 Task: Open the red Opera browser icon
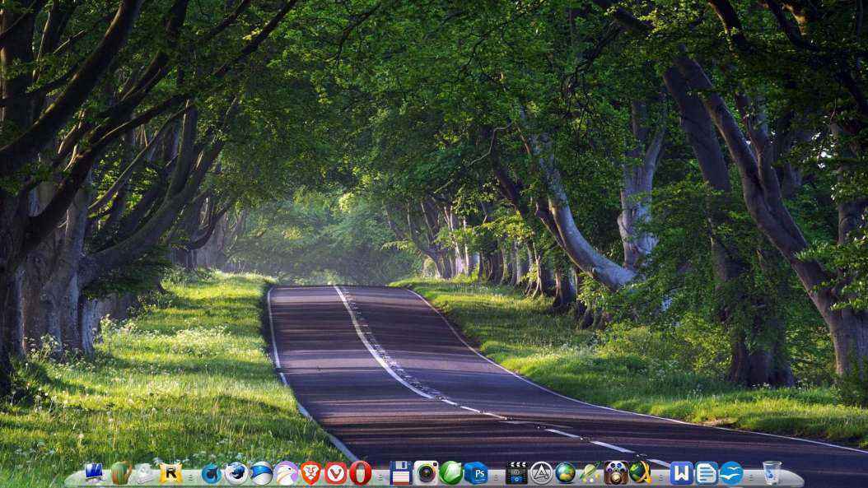pos(361,474)
